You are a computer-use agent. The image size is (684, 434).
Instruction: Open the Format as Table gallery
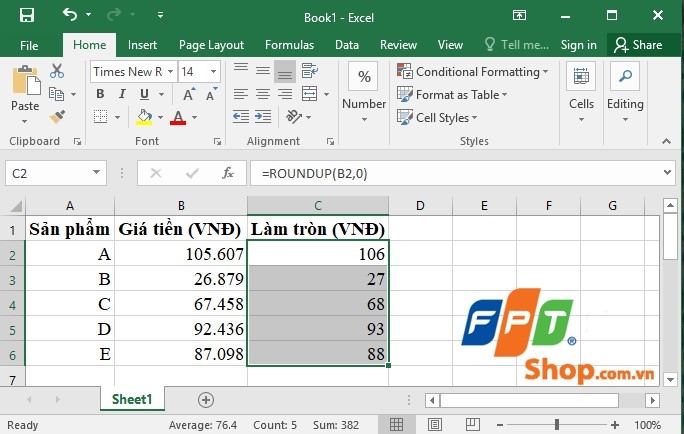click(x=452, y=95)
